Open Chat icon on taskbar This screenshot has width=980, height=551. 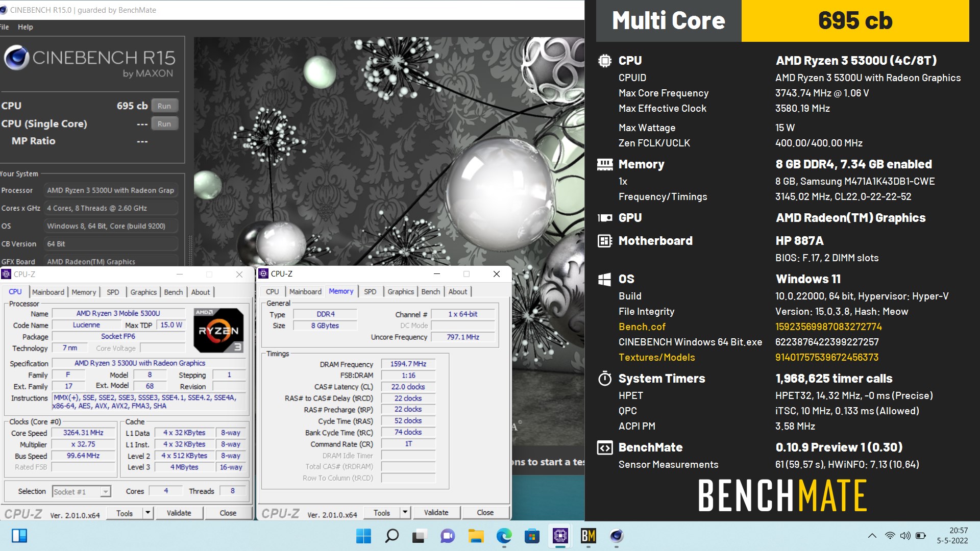[x=448, y=536]
